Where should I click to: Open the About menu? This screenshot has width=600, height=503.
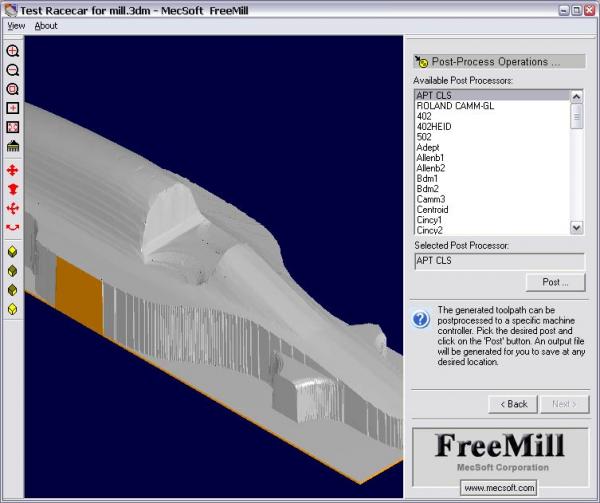coord(46,26)
